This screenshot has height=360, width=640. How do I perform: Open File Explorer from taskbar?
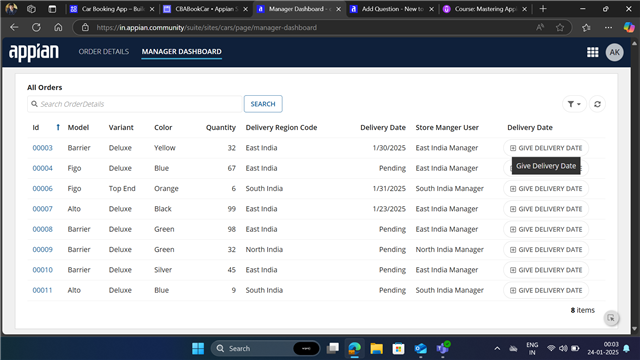tap(376, 349)
